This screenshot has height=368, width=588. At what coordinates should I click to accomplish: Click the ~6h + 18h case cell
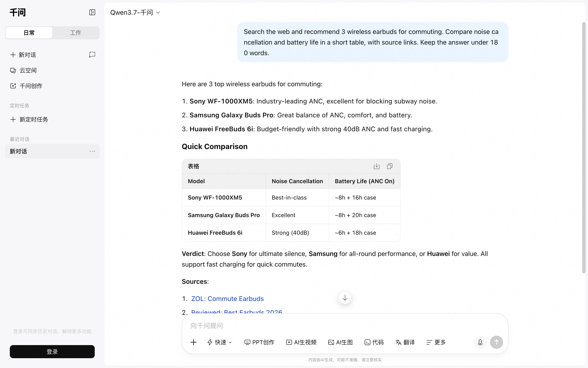point(364,233)
